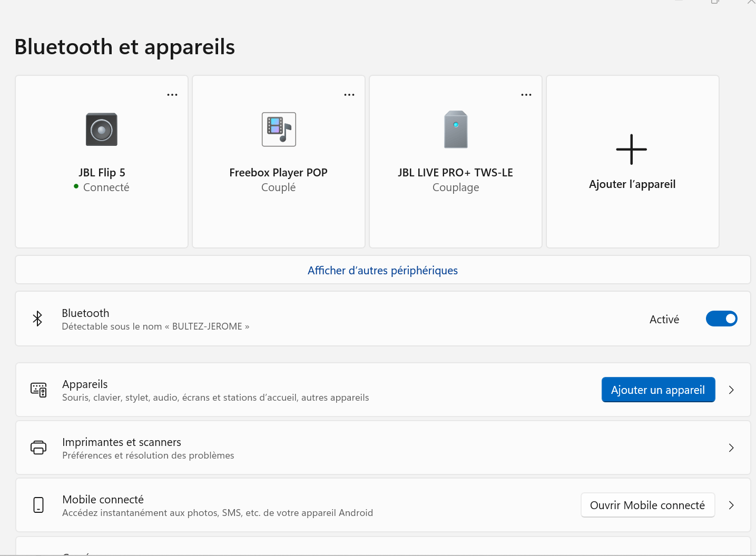Click the Bluetooth symbol icon

click(37, 319)
